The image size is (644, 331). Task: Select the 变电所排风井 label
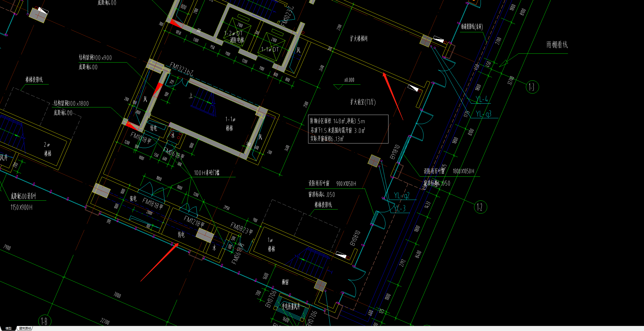(291, 307)
